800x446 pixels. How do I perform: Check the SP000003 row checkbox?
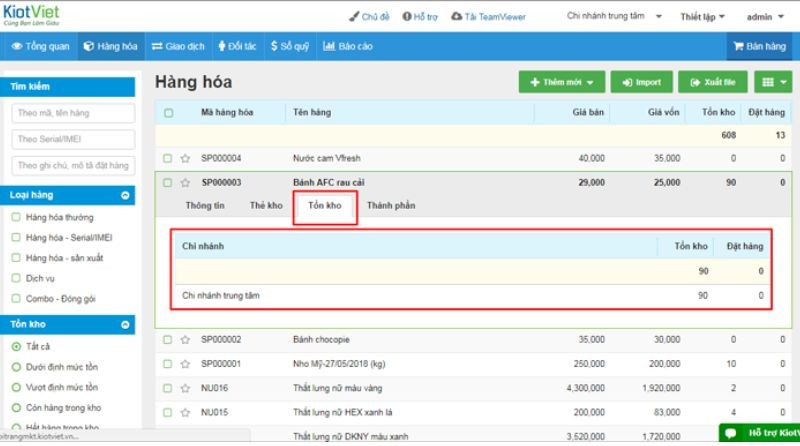click(x=167, y=182)
